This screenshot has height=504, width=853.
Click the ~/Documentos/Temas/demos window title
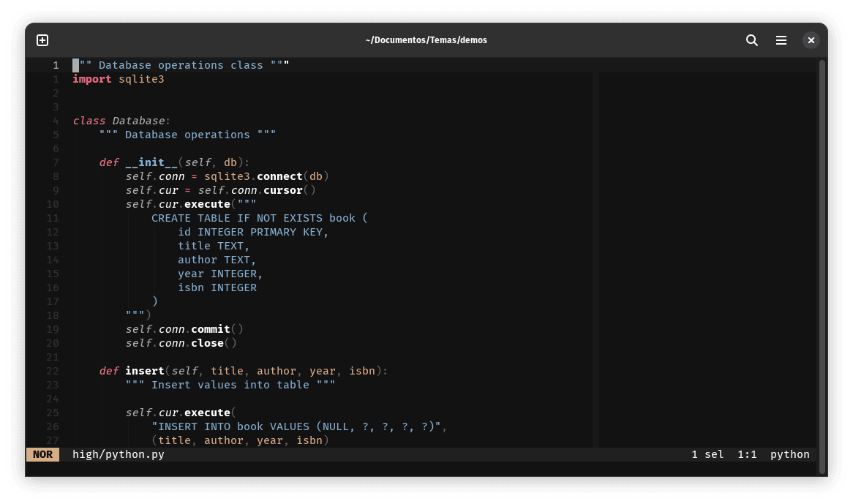coord(426,40)
